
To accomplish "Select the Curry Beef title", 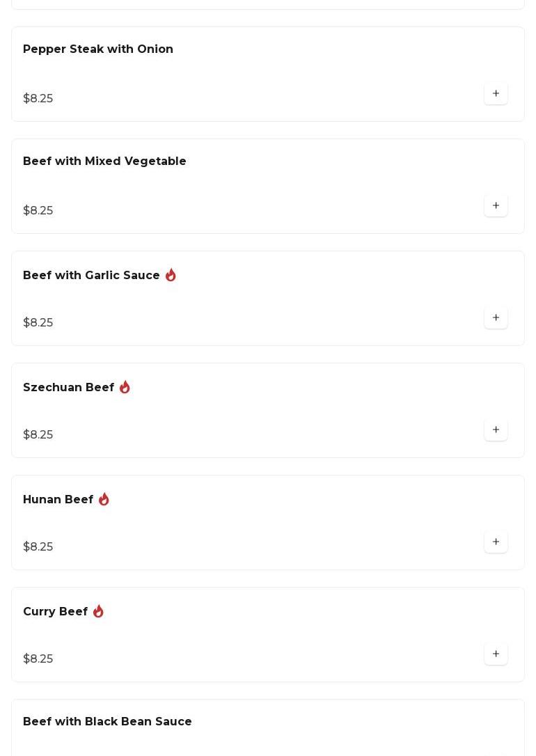I will pyautogui.click(x=55, y=612).
